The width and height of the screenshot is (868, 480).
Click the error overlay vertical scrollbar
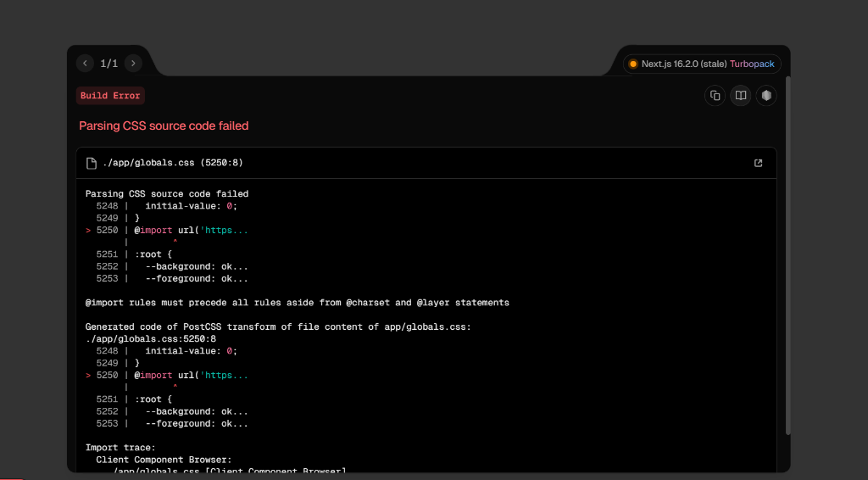[x=787, y=254]
